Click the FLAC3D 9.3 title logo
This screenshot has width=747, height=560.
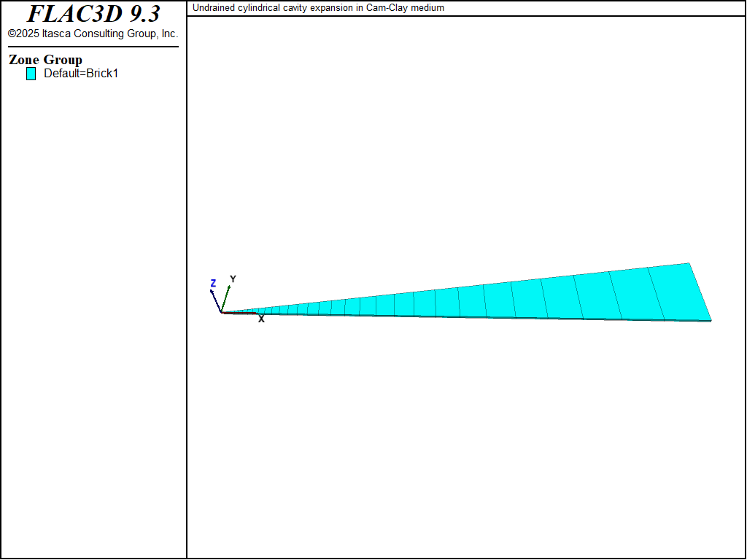pos(93,14)
